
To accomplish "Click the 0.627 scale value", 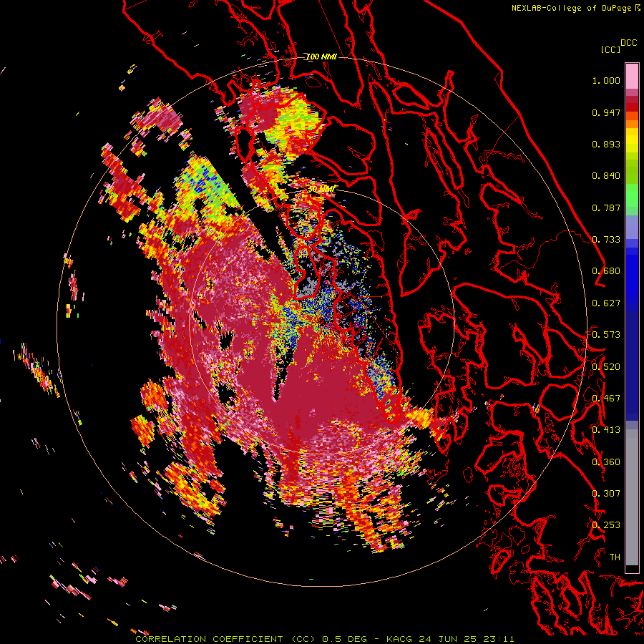I will [606, 303].
